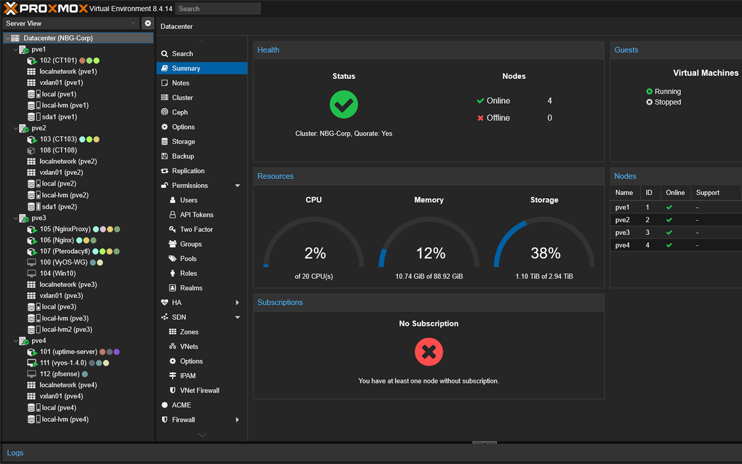Viewport: 742px width, 464px height.
Task: Select the 104 (Win10) virtual machine
Action: pos(57,273)
